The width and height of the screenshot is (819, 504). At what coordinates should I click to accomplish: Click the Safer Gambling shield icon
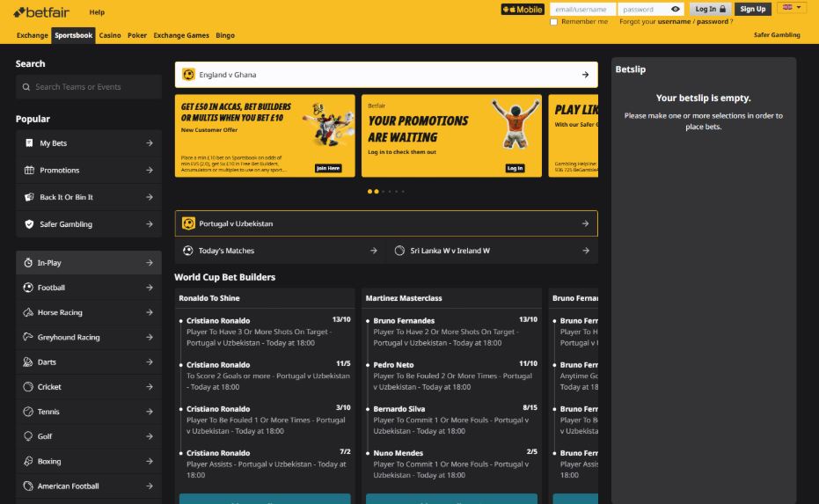[29, 224]
